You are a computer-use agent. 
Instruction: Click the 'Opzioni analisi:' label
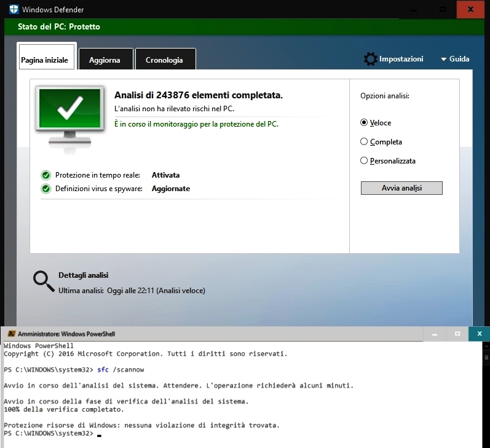pos(385,96)
